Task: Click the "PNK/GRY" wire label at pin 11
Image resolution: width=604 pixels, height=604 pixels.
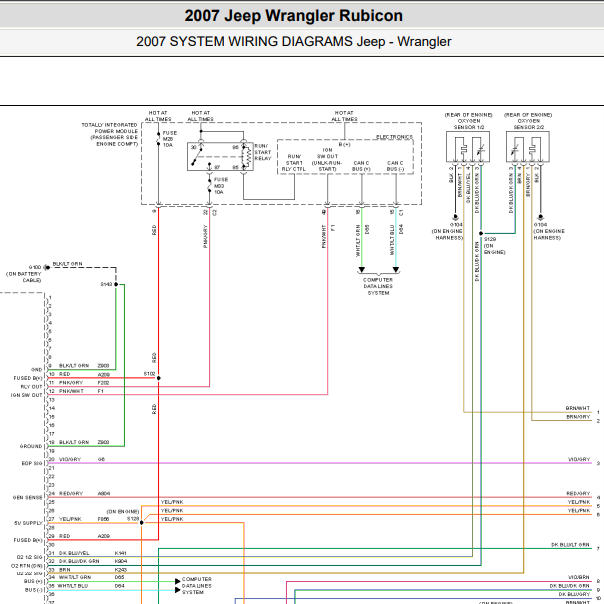Action: [x=71, y=383]
